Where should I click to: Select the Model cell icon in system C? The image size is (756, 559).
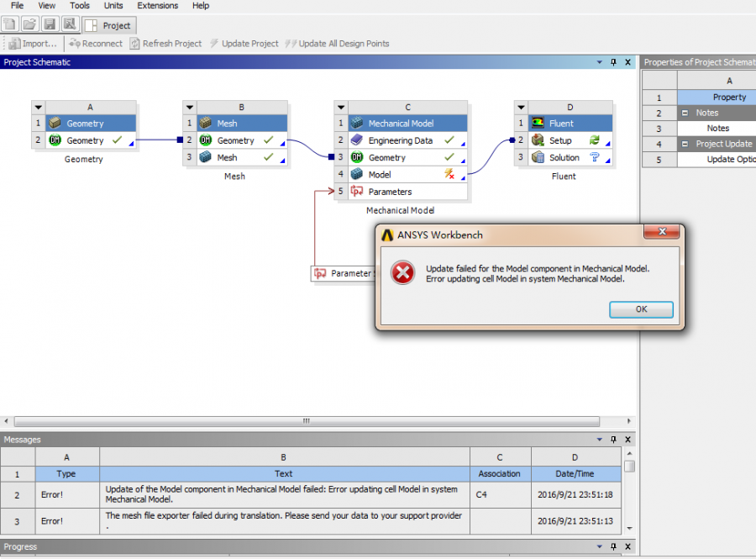357,174
